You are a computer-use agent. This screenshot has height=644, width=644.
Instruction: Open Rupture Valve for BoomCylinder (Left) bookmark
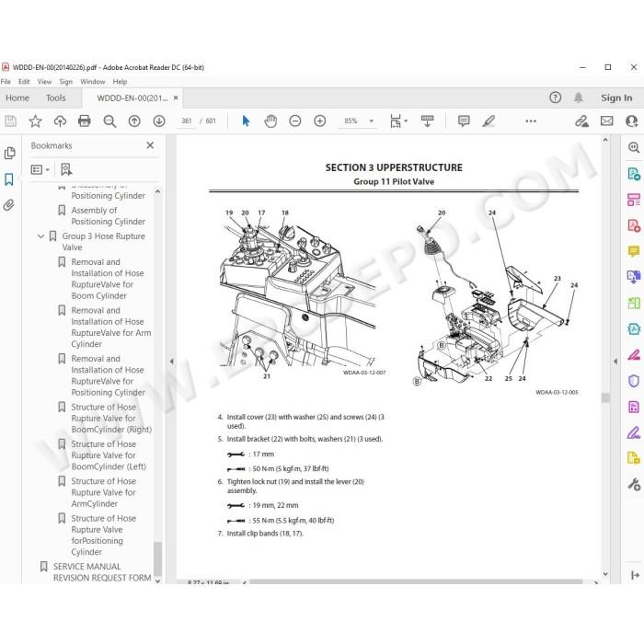click(x=109, y=455)
